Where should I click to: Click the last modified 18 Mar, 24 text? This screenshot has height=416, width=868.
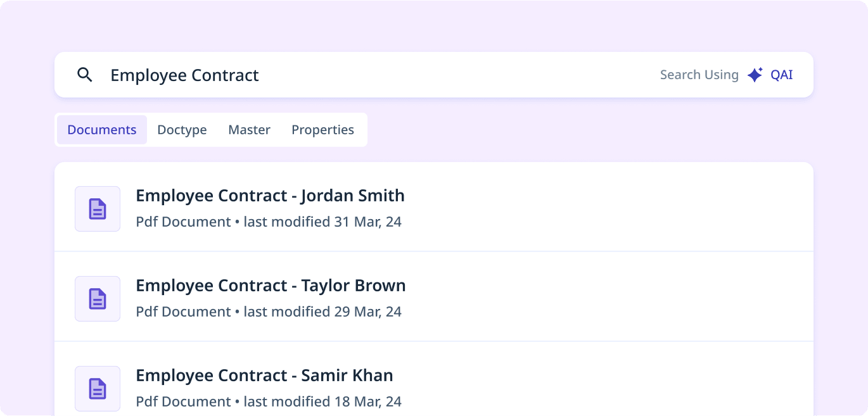(x=322, y=402)
